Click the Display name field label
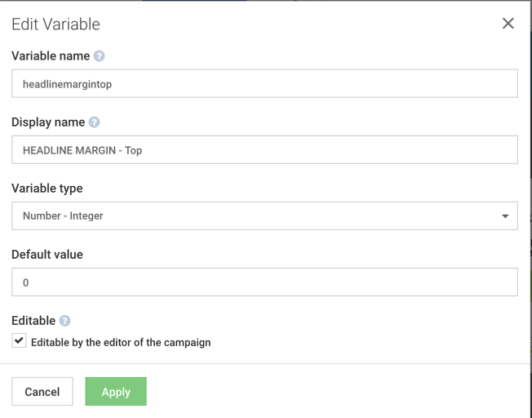 point(47,122)
